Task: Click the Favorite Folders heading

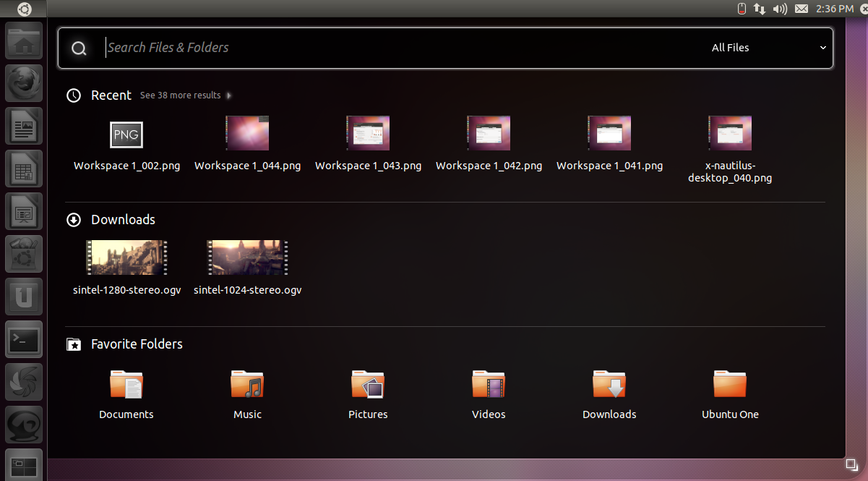Action: pos(137,344)
